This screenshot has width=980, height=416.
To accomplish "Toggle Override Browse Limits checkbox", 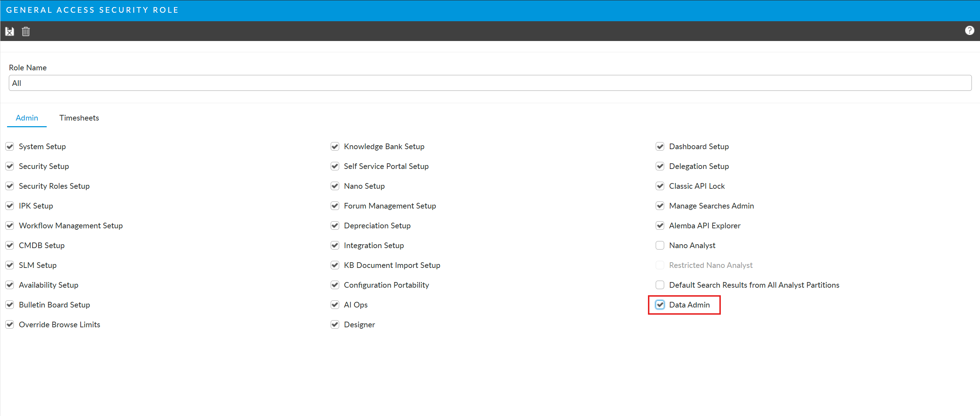I will 10,324.
